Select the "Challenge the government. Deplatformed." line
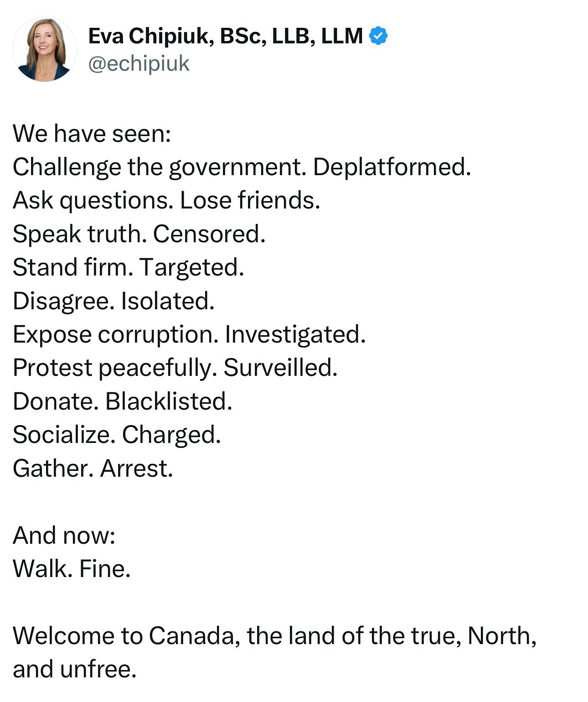Screen dimensions: 588x702 point(242,167)
